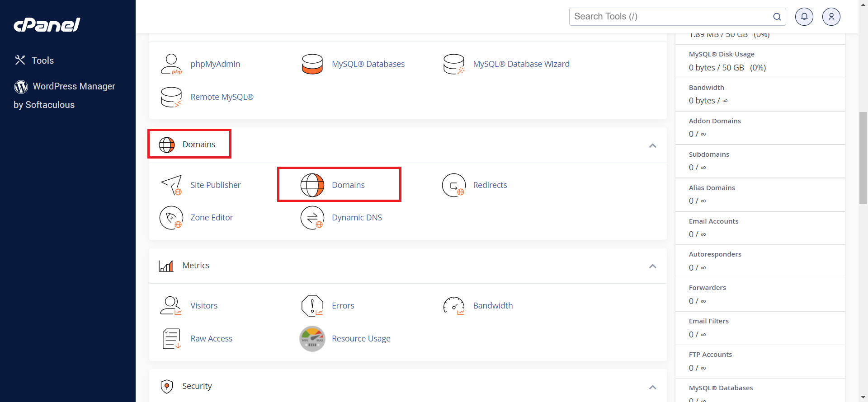The width and height of the screenshot is (868, 402).
Task: Open the MySQL Databases icon
Action: point(312,64)
